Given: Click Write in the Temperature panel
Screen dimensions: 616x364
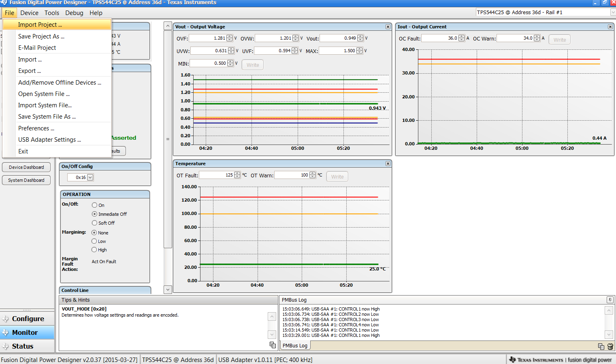Looking at the screenshot, I should 337,176.
